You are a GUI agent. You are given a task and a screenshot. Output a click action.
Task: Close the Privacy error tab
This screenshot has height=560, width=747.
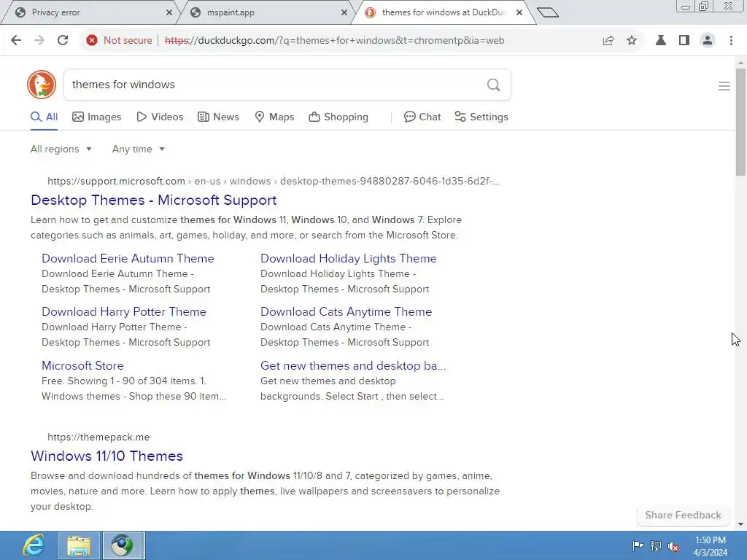coord(169,12)
